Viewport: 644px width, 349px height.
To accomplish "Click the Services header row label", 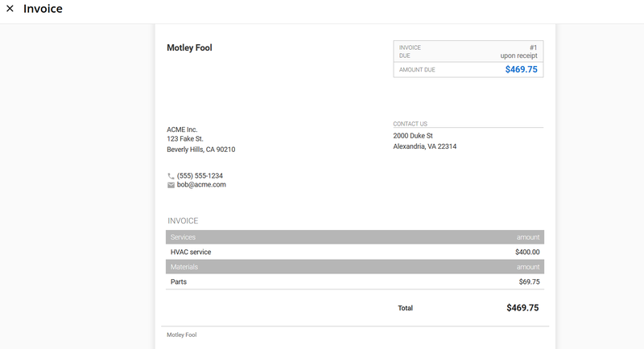I will (x=183, y=237).
